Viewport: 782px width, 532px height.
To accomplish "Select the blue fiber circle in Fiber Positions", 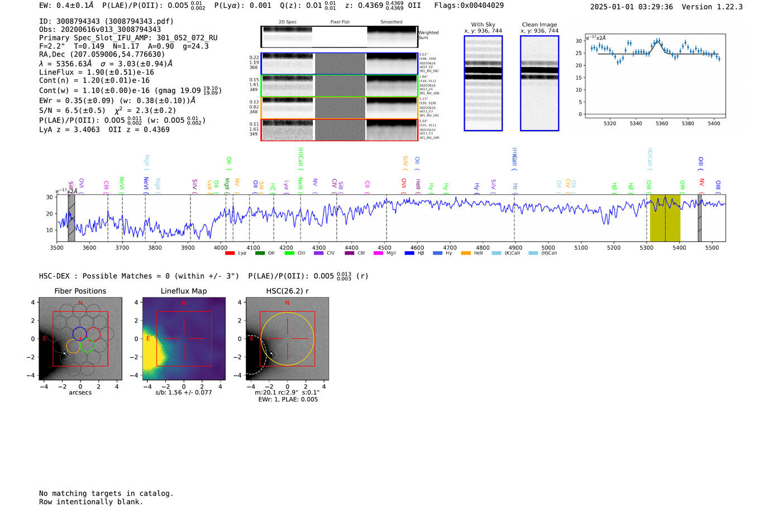I will [x=80, y=334].
